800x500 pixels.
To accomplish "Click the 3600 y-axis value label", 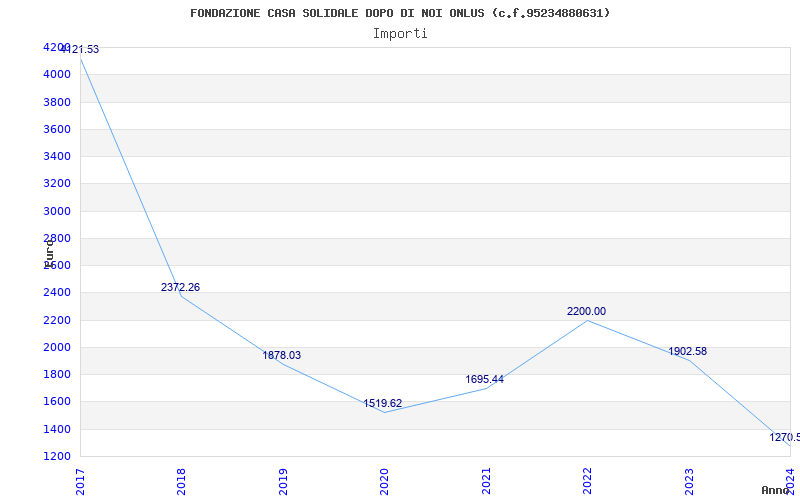I will pos(57,129).
